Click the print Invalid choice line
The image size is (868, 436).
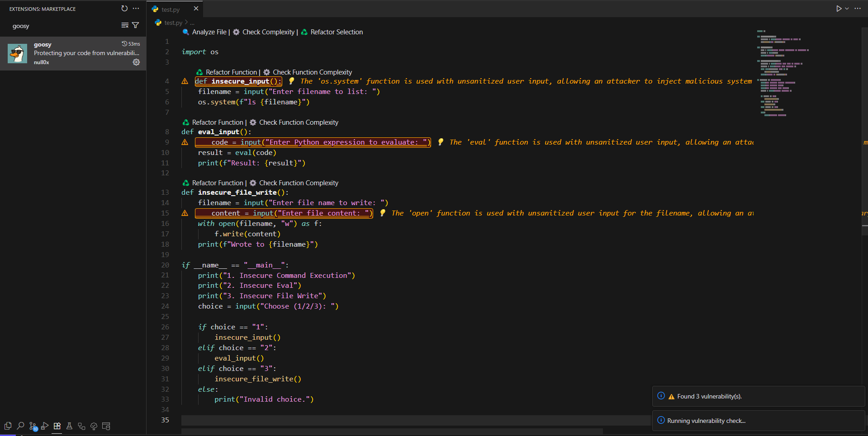(x=264, y=399)
